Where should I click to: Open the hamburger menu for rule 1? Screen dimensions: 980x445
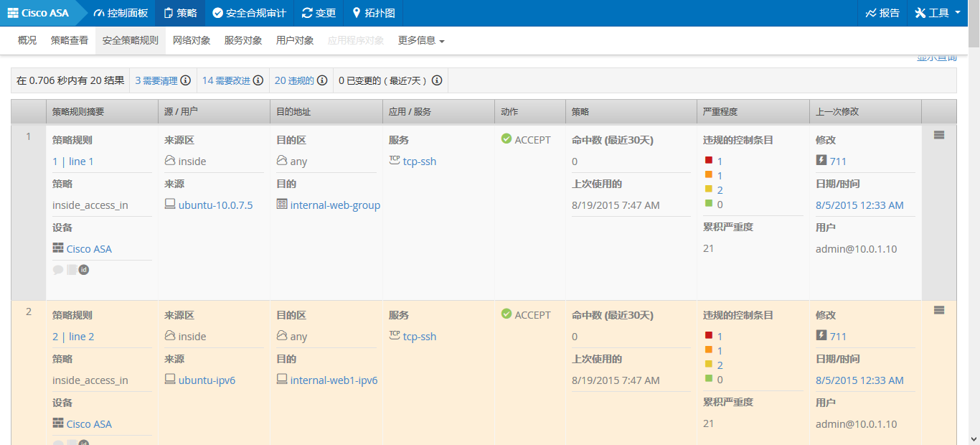pyautogui.click(x=939, y=135)
